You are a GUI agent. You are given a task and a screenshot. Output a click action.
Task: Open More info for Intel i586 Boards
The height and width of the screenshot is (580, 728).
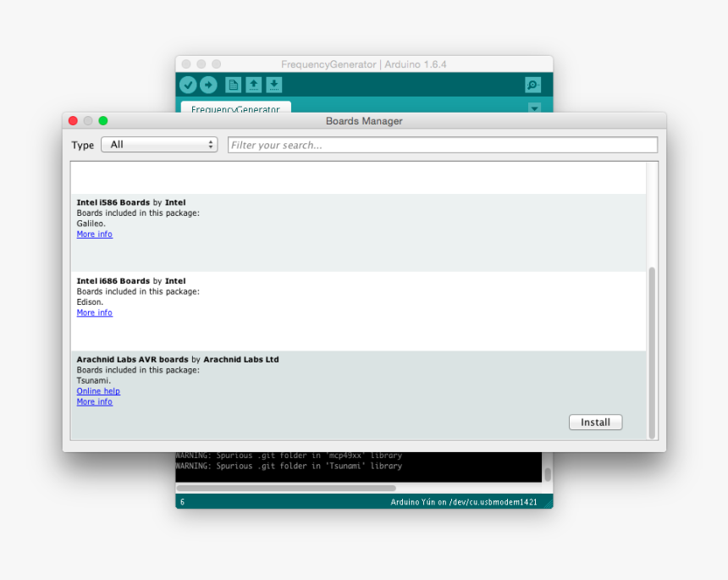click(x=94, y=234)
